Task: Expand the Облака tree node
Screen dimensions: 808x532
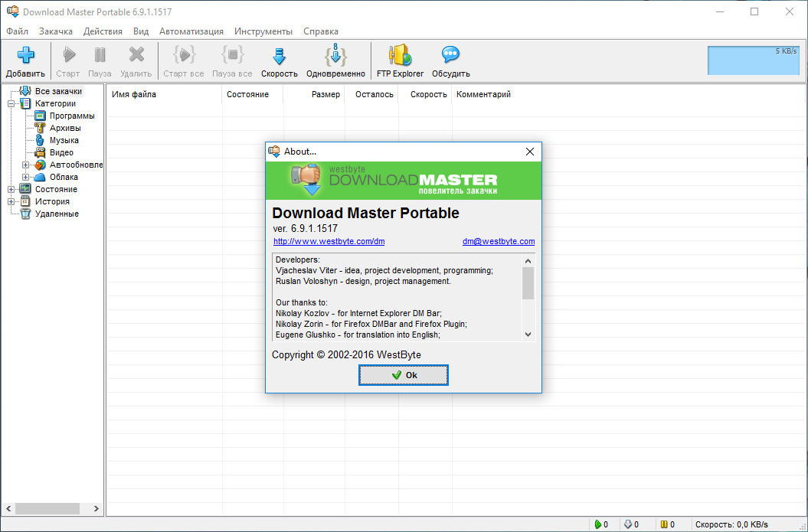Action: 26,177
